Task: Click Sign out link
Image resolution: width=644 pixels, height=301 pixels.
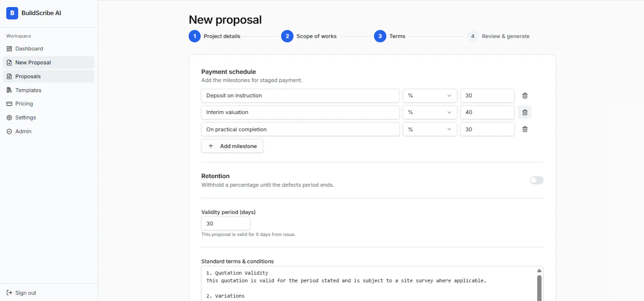Action: click(x=22, y=293)
